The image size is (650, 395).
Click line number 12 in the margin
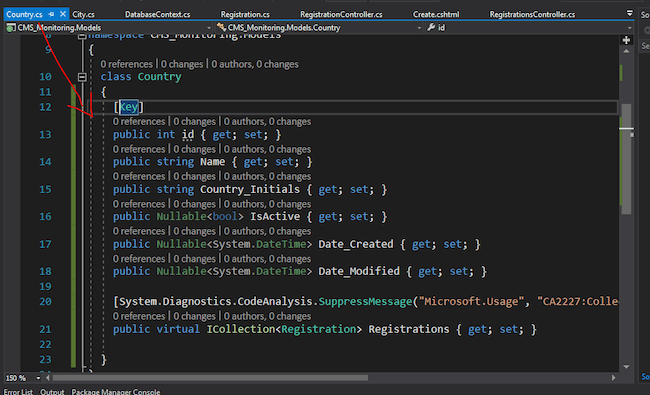[x=45, y=107]
